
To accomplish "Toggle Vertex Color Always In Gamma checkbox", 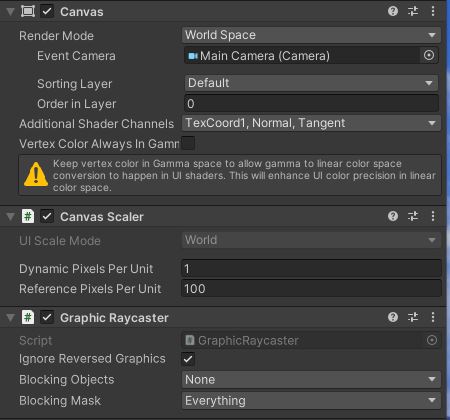I will [188, 143].
